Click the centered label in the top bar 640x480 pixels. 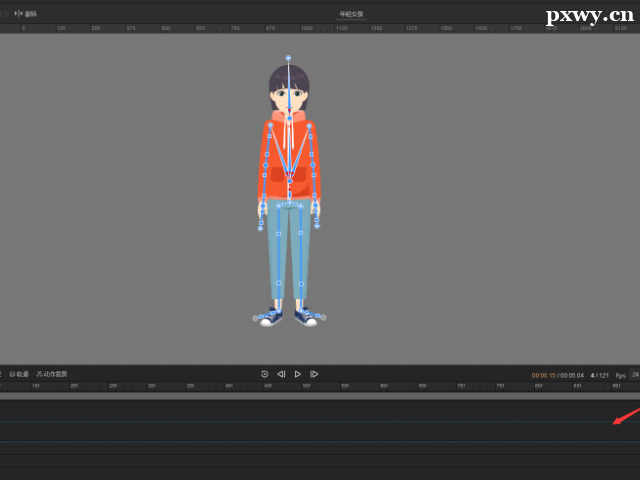coord(351,14)
